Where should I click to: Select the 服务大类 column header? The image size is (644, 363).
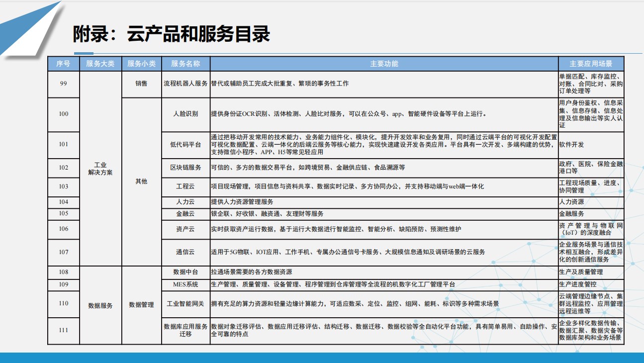point(100,64)
